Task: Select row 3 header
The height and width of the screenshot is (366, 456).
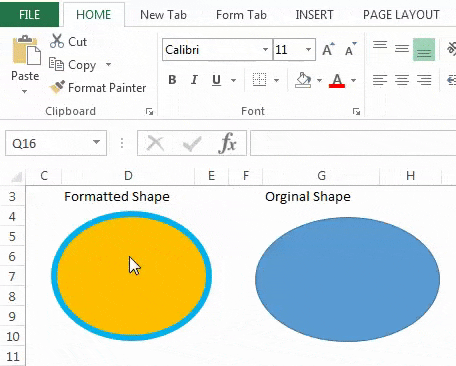Action: coord(12,196)
